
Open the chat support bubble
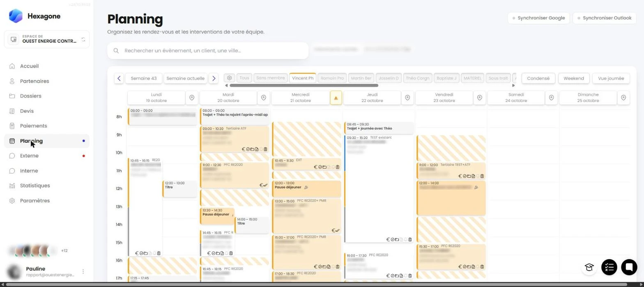pos(629,267)
